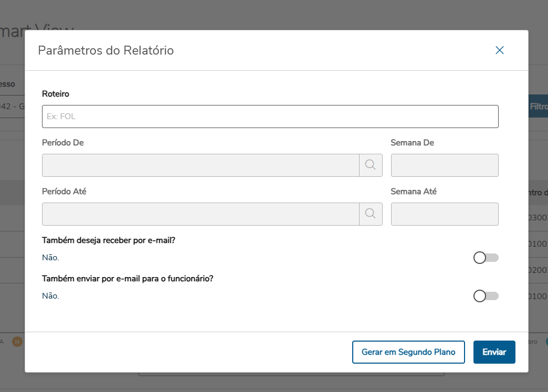Submit the report with Enviar
The image size is (548, 392).
click(494, 352)
